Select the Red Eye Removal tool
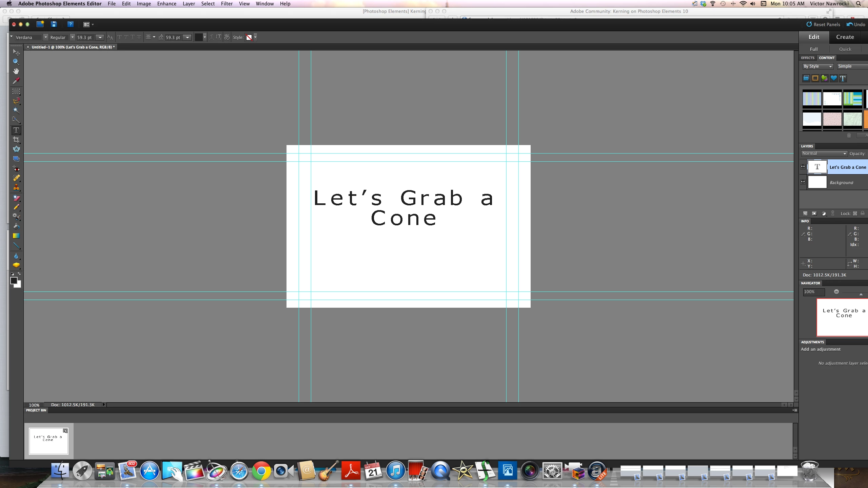Viewport: 868px width, 488px height. click(x=16, y=168)
